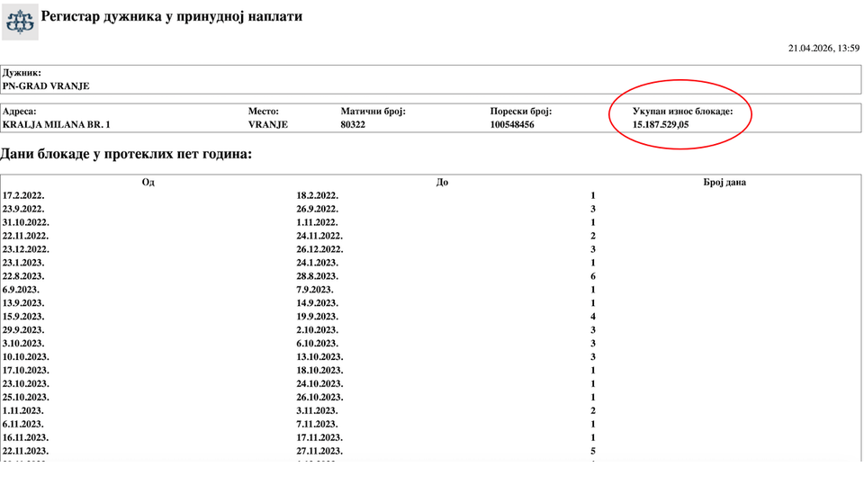The width and height of the screenshot is (864, 504).
Task: Click the "Адреса:" label
Action: (x=19, y=112)
